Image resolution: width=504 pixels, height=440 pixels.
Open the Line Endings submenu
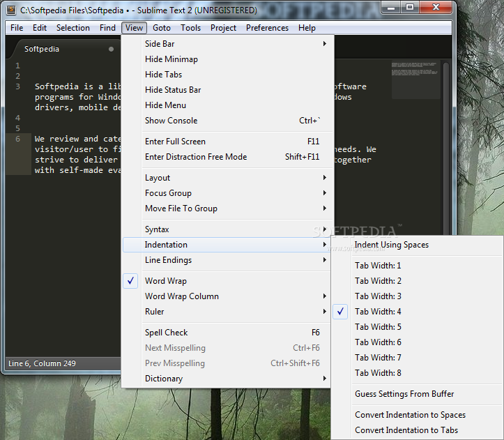tap(227, 260)
